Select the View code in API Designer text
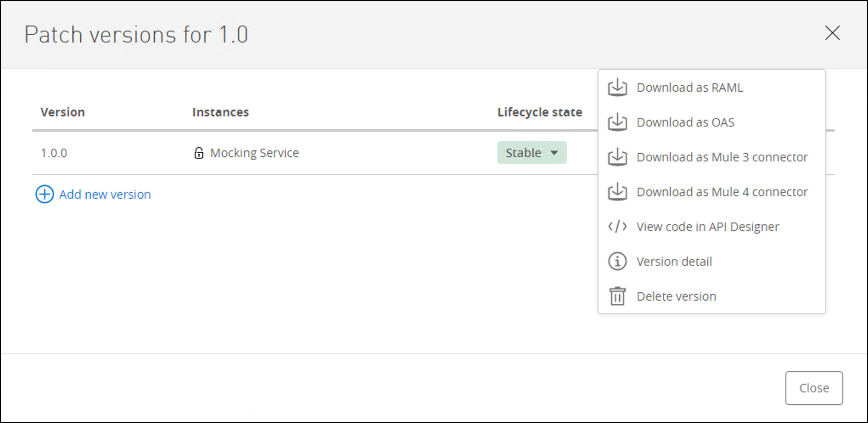This screenshot has width=868, height=423. (707, 227)
